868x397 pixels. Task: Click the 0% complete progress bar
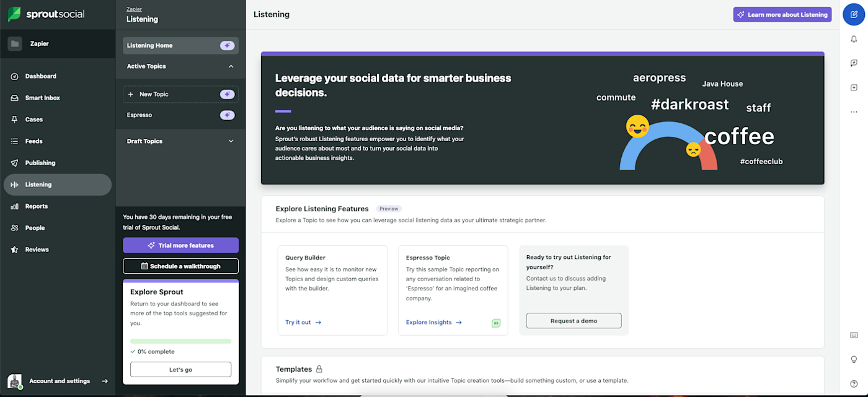click(180, 341)
